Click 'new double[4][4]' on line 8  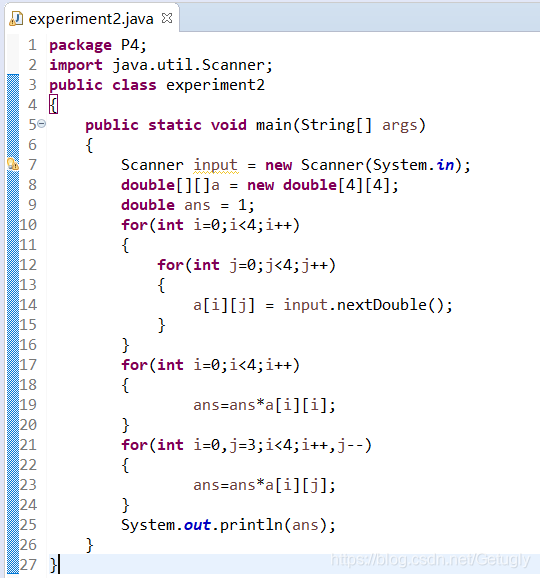click(x=319, y=185)
